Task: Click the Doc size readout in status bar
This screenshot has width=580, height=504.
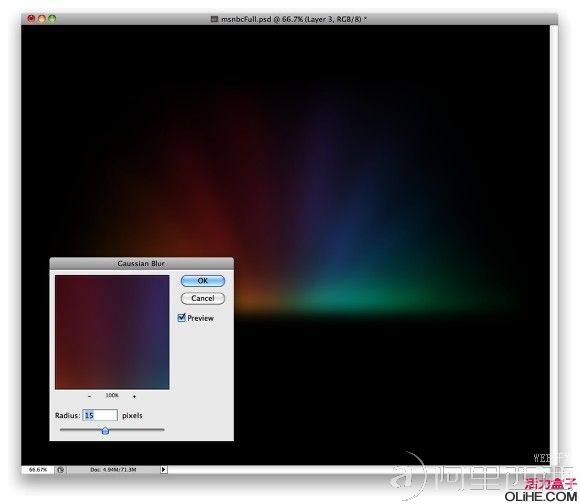Action: pos(113,470)
